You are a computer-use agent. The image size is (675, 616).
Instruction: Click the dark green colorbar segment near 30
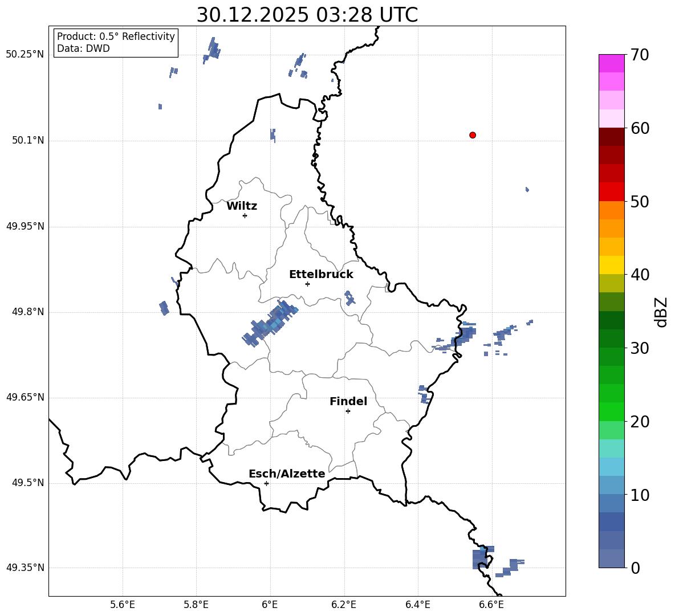612,338
